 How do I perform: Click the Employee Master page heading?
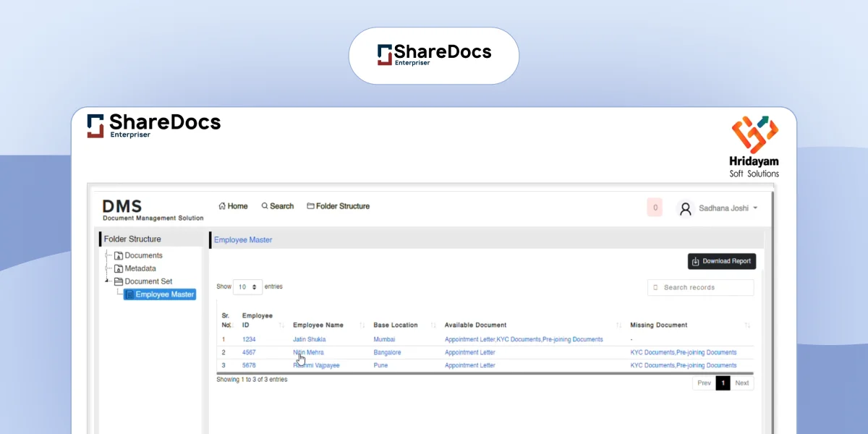click(x=243, y=240)
